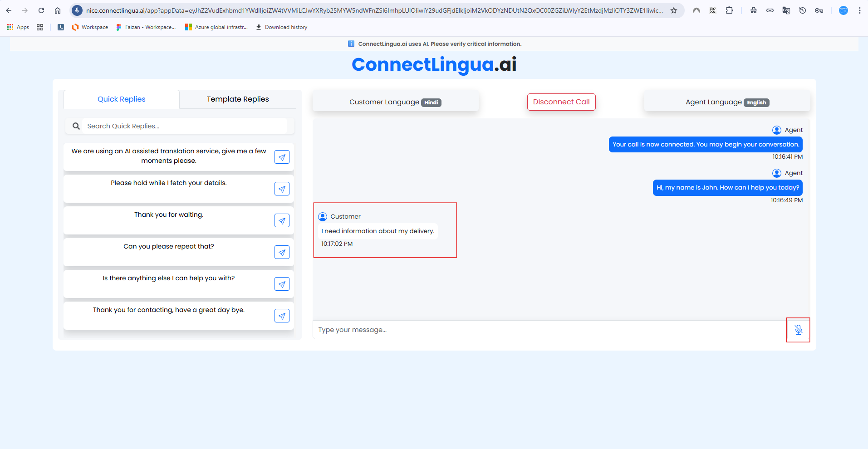Viewport: 868px width, 449px height.
Task: Bookmark this page with the star icon
Action: [674, 10]
